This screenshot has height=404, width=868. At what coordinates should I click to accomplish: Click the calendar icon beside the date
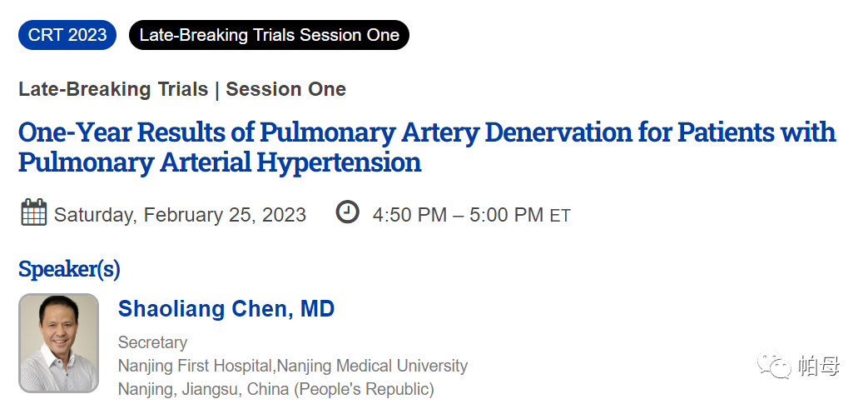pos(34,212)
